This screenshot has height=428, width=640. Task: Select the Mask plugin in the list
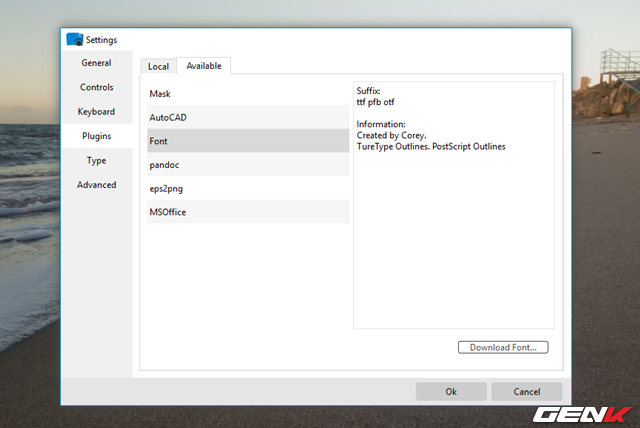tap(248, 93)
